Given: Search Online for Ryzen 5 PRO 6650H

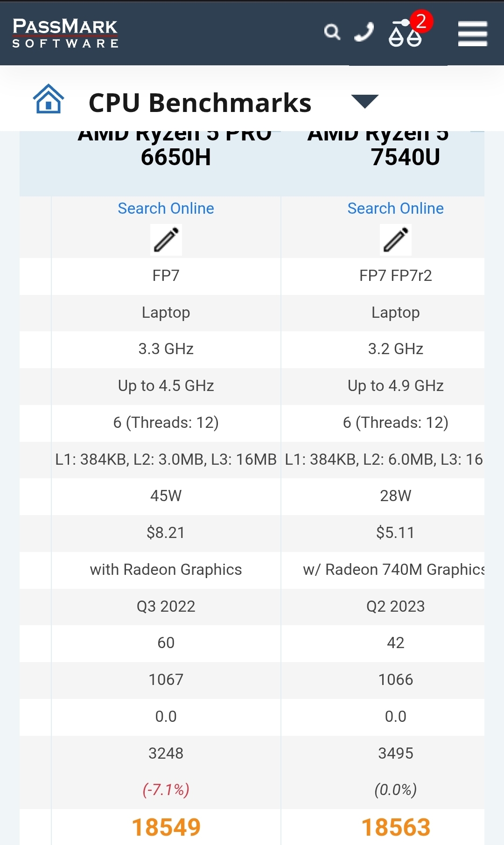Looking at the screenshot, I should (x=166, y=208).
